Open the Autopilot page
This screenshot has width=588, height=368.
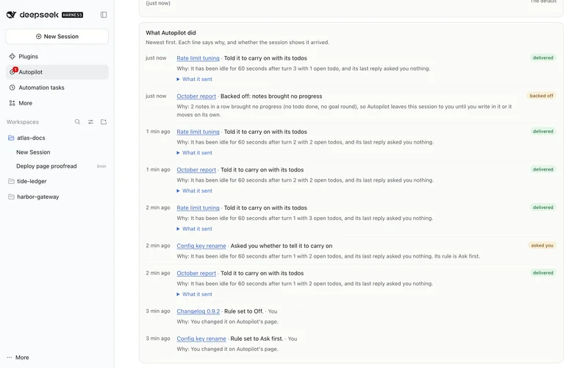[57, 71]
